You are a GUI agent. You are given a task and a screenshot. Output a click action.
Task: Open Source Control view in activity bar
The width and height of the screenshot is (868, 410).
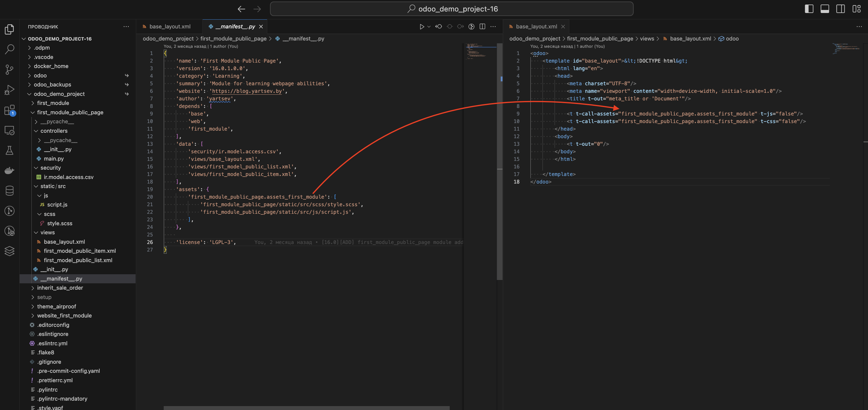pyautogui.click(x=9, y=70)
